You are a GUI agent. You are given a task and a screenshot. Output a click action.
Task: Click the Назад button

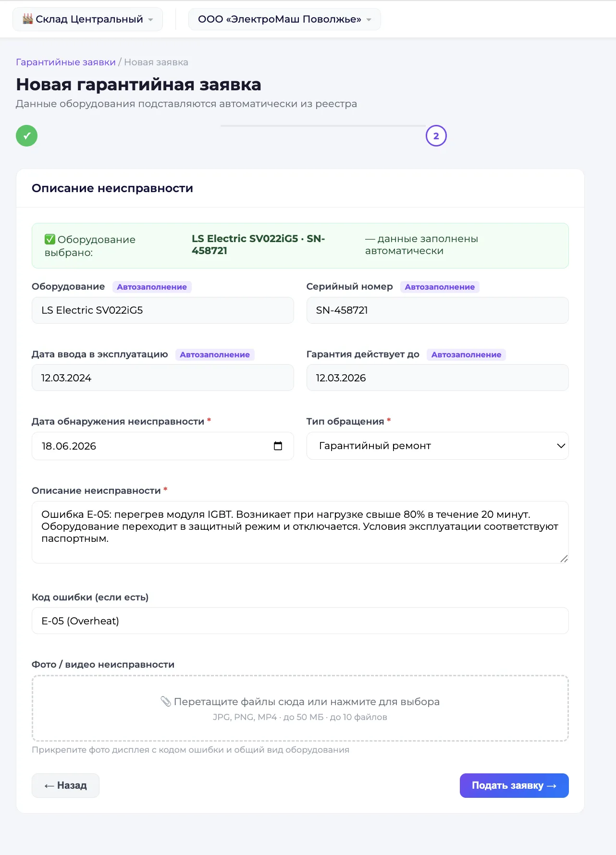click(x=66, y=786)
